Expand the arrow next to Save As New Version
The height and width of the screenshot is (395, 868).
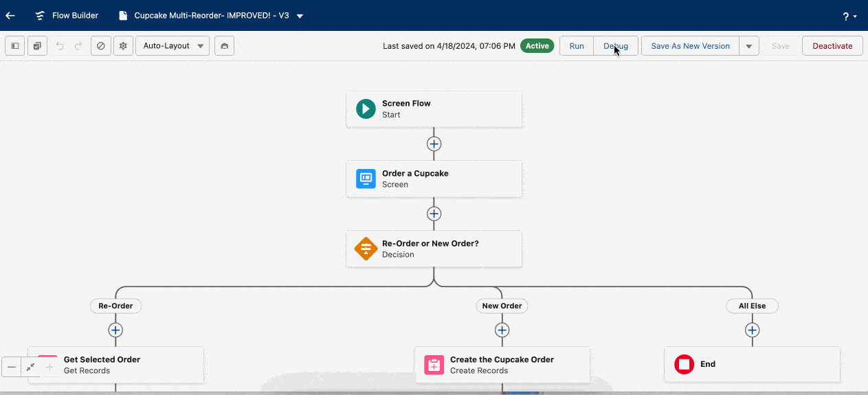tap(748, 46)
